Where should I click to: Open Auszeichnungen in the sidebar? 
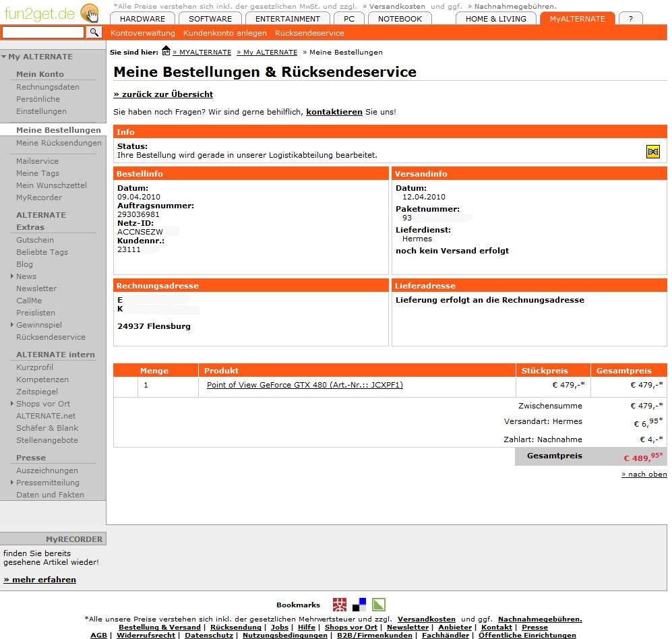[x=47, y=470]
